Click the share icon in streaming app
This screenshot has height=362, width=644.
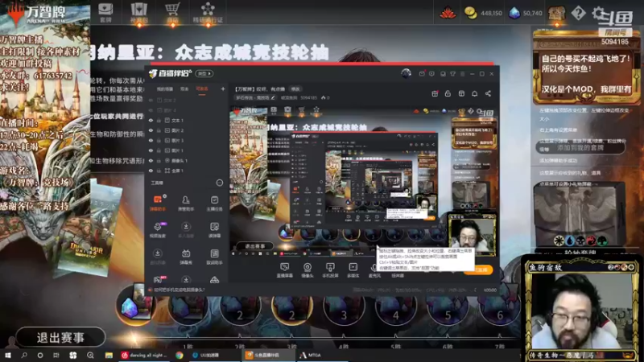488,93
